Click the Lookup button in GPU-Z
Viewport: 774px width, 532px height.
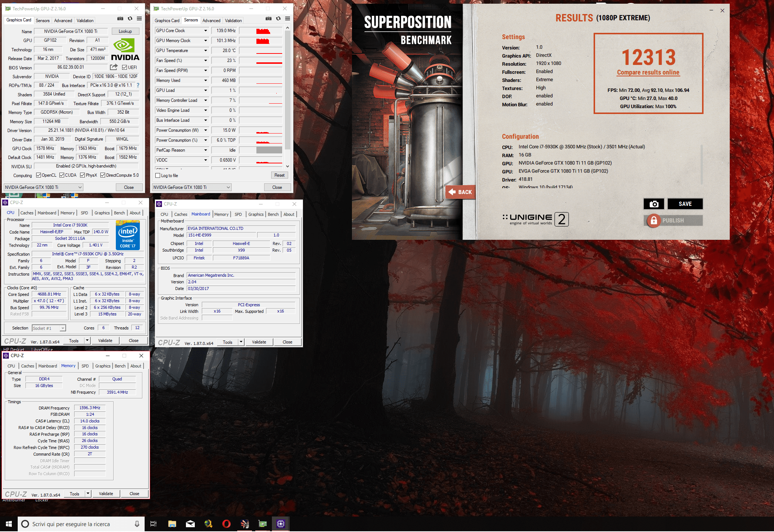click(125, 31)
